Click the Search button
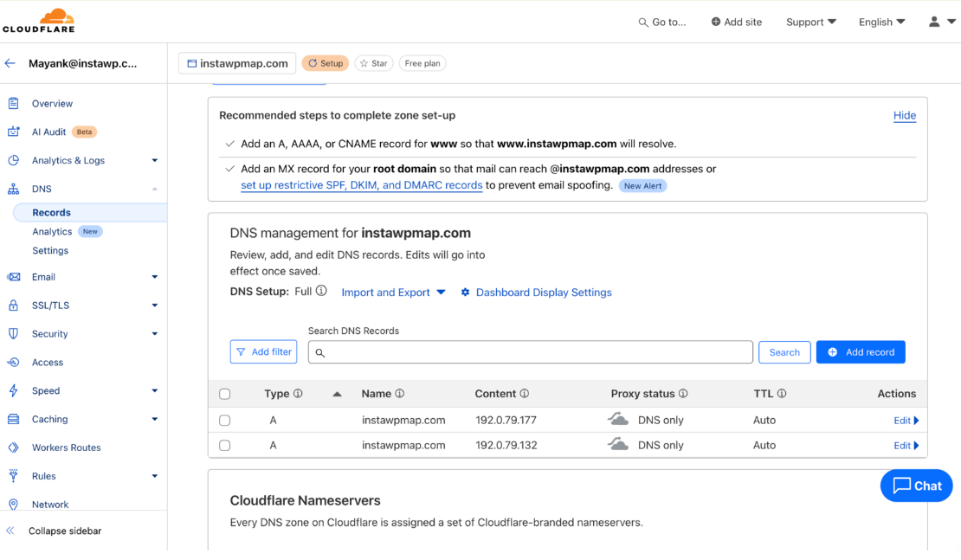The width and height of the screenshot is (961, 560). (x=784, y=352)
